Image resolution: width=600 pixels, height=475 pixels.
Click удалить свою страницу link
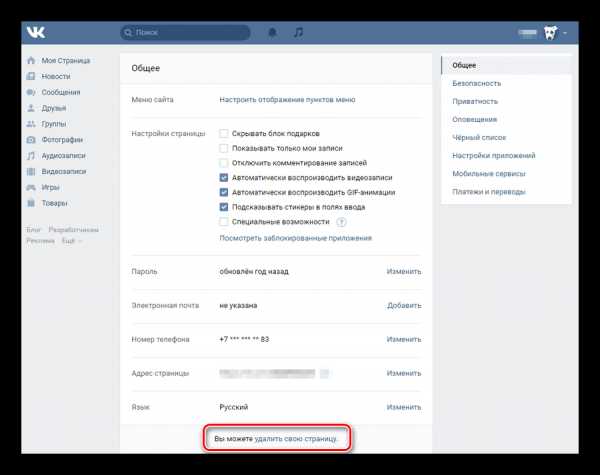[296, 439]
